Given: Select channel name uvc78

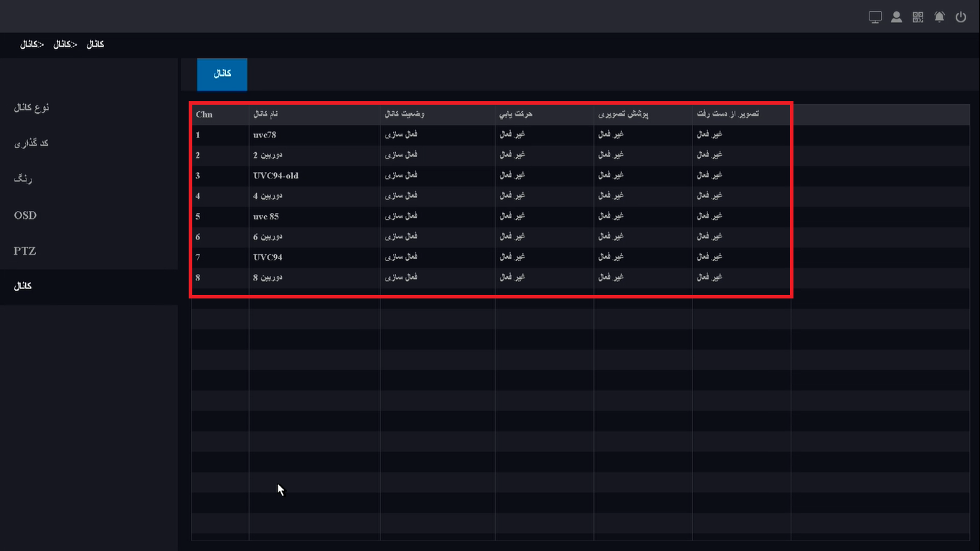Looking at the screenshot, I should tap(265, 135).
